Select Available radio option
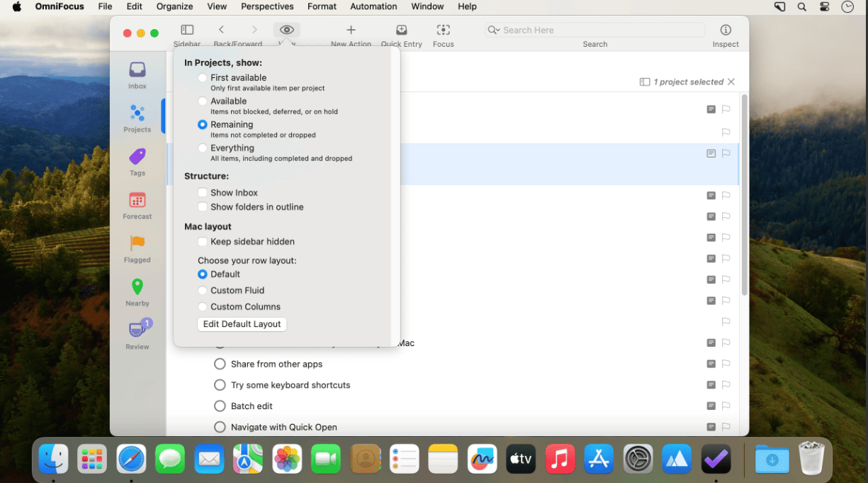The height and width of the screenshot is (483, 868). (x=203, y=101)
